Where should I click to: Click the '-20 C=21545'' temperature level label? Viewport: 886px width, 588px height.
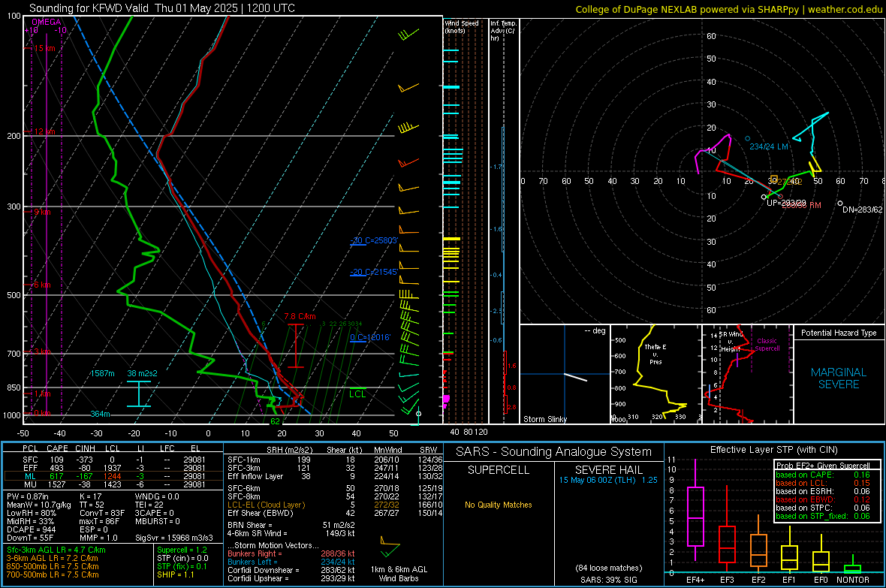374,272
